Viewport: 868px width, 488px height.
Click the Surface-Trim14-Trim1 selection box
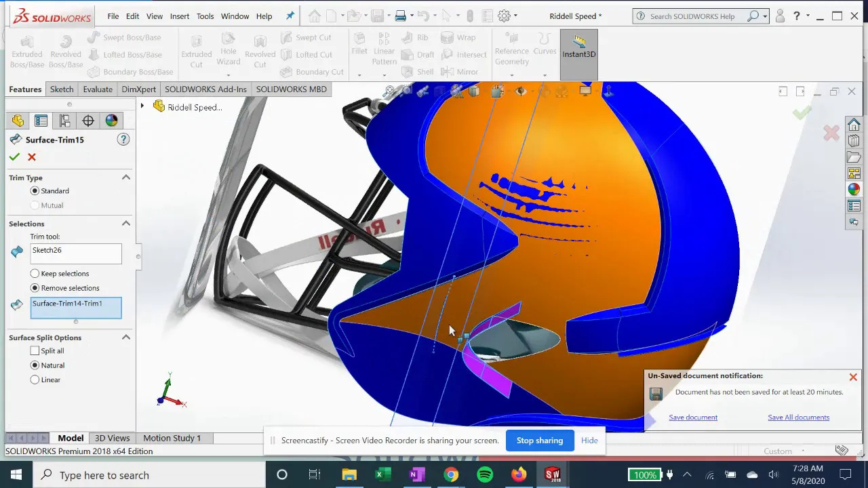tap(76, 308)
